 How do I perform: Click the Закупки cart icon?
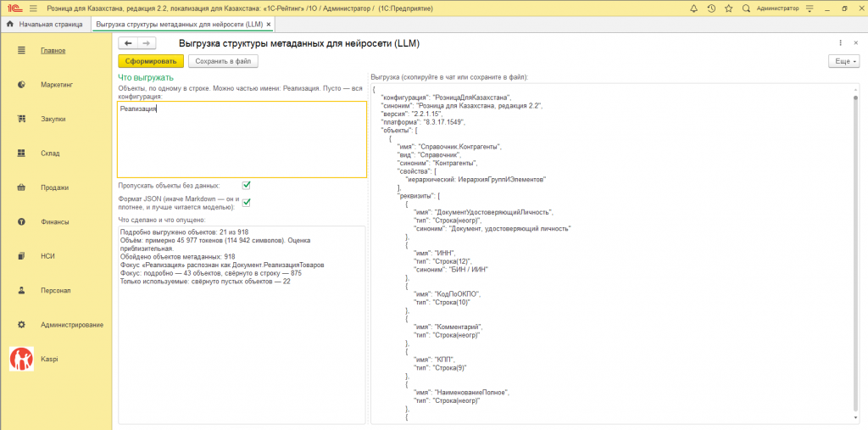[21, 119]
